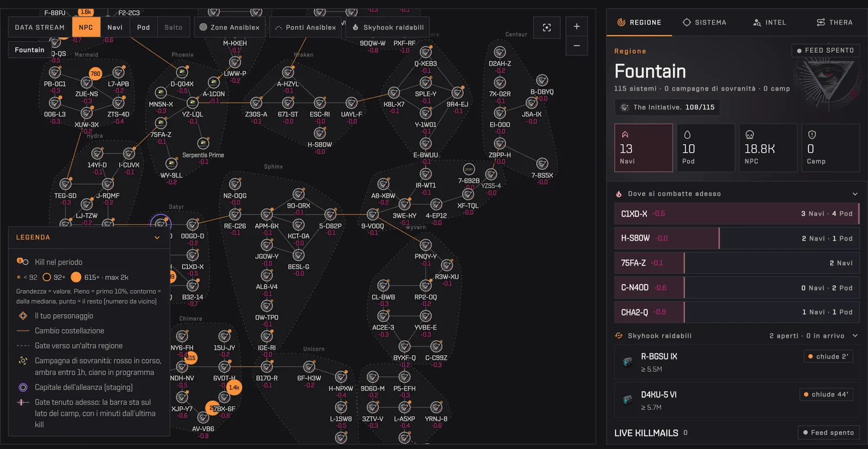The width and height of the screenshot is (868, 449).
Task: Toggle the Zone Ansiblex overlay
Action: click(229, 27)
